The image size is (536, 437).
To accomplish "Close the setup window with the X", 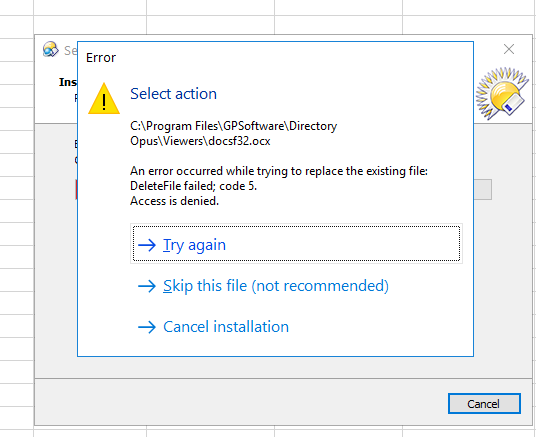I will [509, 49].
